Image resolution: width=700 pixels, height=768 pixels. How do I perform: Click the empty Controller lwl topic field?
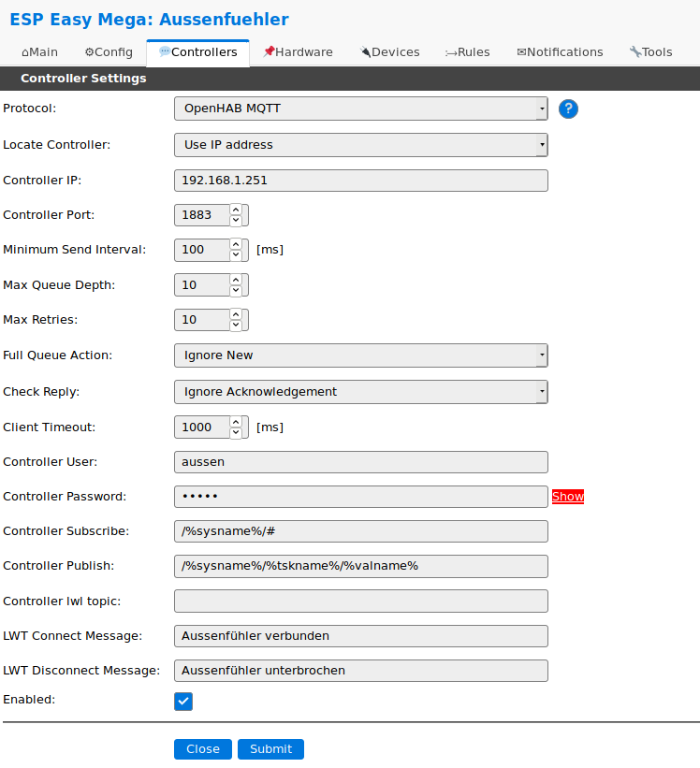[361, 601]
